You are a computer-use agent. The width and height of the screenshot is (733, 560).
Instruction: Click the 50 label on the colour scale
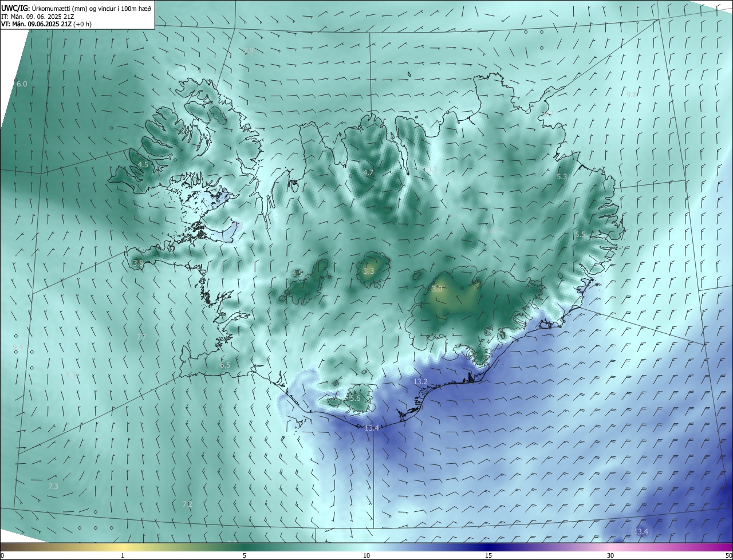728,555
